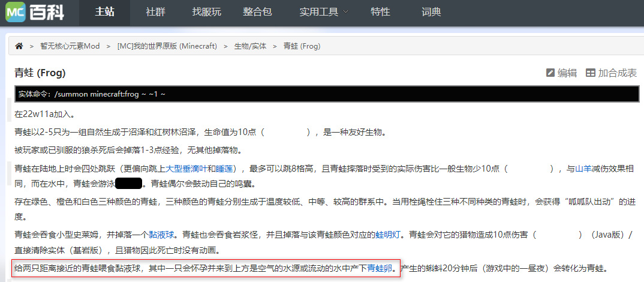Open the 山羊 link
644x282 pixels.
tap(583, 168)
